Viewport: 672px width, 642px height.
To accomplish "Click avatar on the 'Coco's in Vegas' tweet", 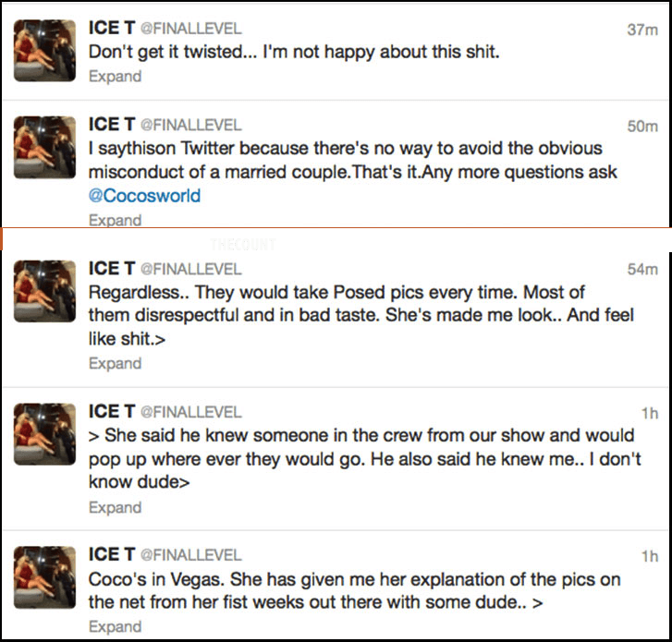I will coord(45,577).
